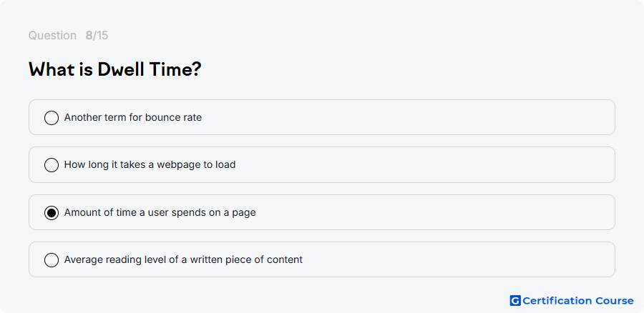Click the Certification Course link text

coord(578,301)
